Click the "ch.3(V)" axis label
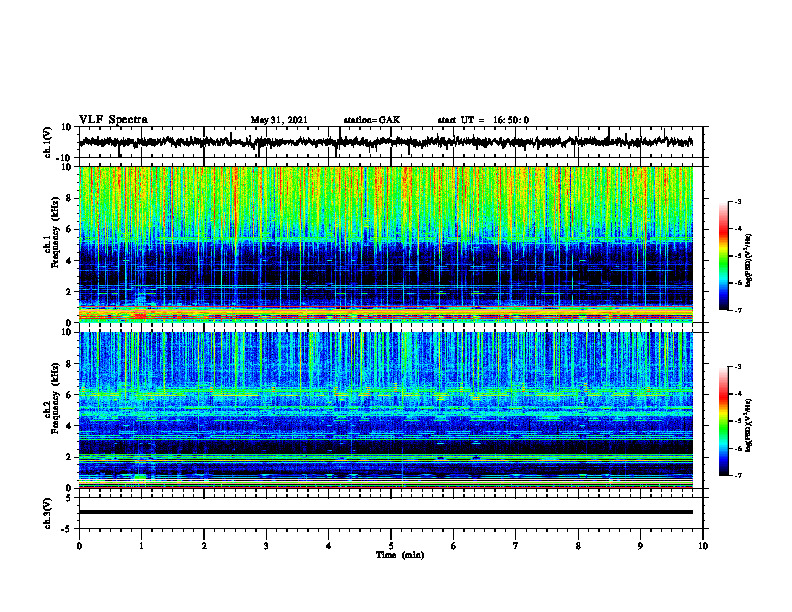This screenshot has width=792, height=612. 48,514
